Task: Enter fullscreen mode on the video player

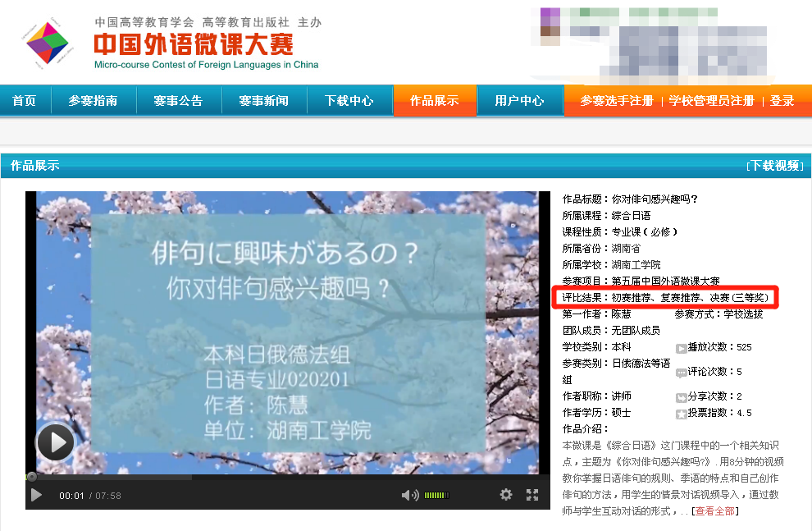Action: pyautogui.click(x=532, y=494)
